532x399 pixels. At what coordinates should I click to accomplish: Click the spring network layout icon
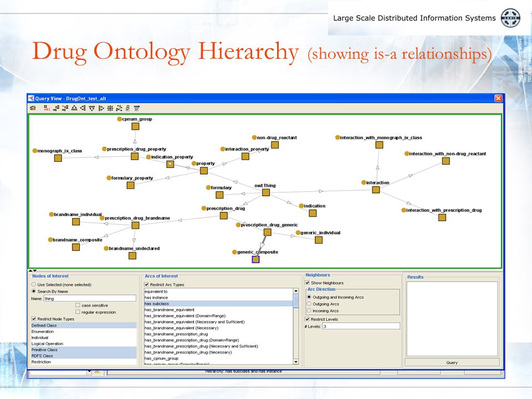119,108
